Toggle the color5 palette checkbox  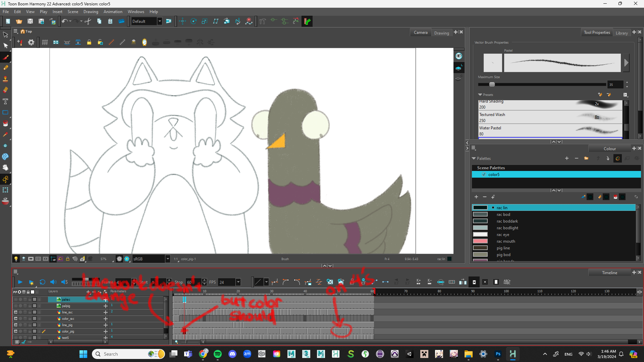tap(484, 174)
